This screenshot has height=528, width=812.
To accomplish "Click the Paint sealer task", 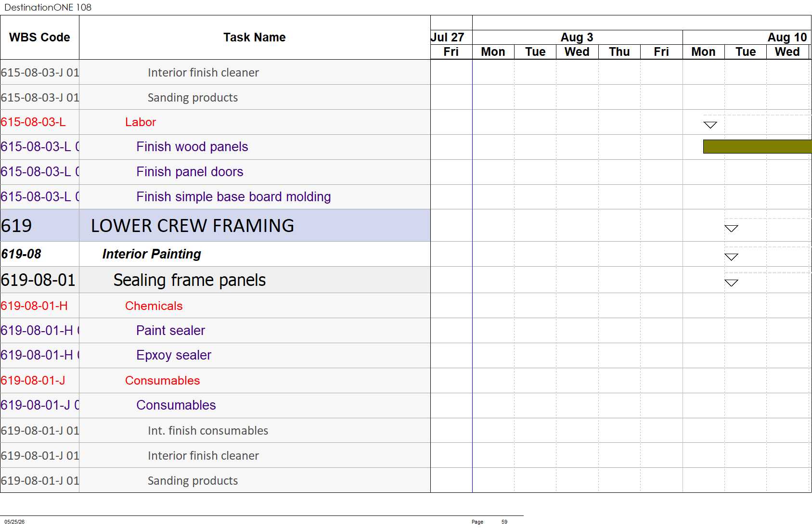I will (x=170, y=331).
